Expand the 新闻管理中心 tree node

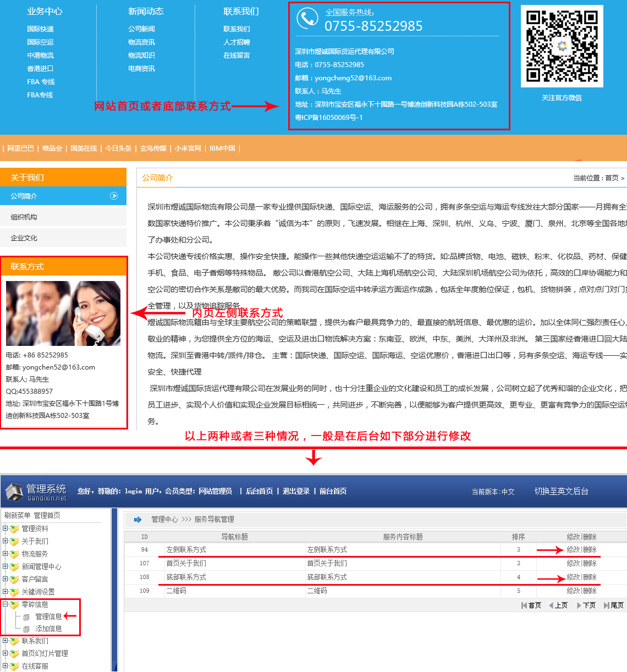pos(5,566)
